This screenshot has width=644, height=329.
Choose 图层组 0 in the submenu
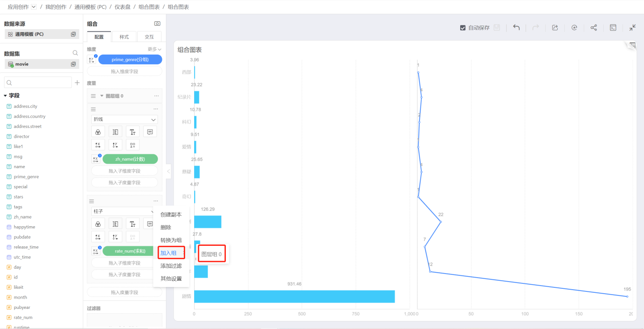pyautogui.click(x=212, y=254)
